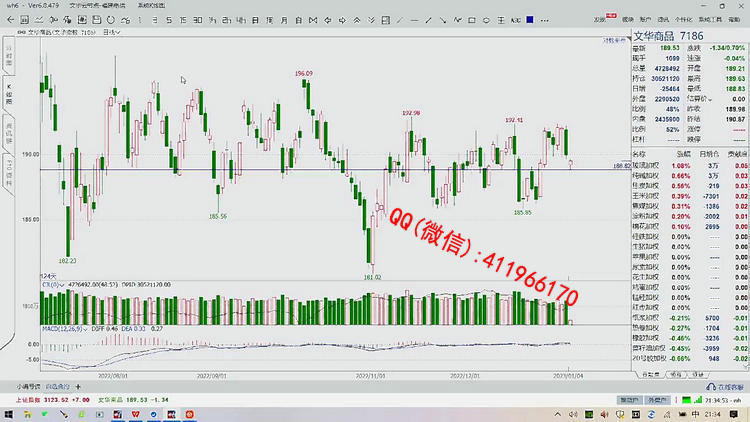The height and width of the screenshot is (422, 750).
Task: Select the thin diagonal line drawing tool
Action: click(x=400, y=20)
